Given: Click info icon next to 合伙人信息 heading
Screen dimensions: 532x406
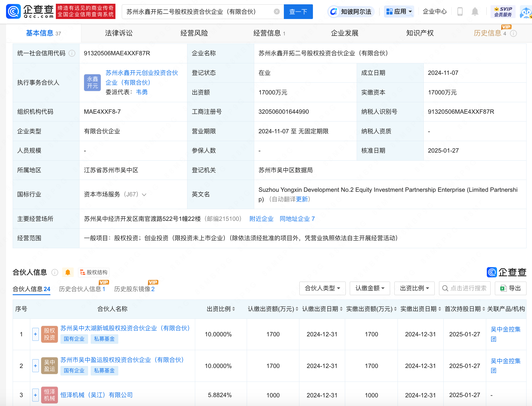Looking at the screenshot, I should pos(55,272).
